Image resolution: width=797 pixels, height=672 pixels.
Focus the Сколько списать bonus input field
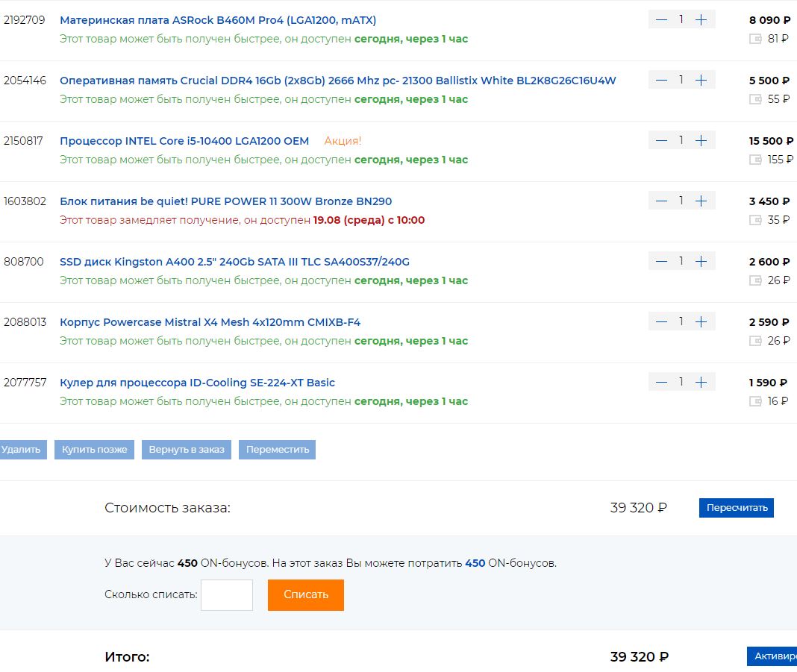tap(227, 594)
